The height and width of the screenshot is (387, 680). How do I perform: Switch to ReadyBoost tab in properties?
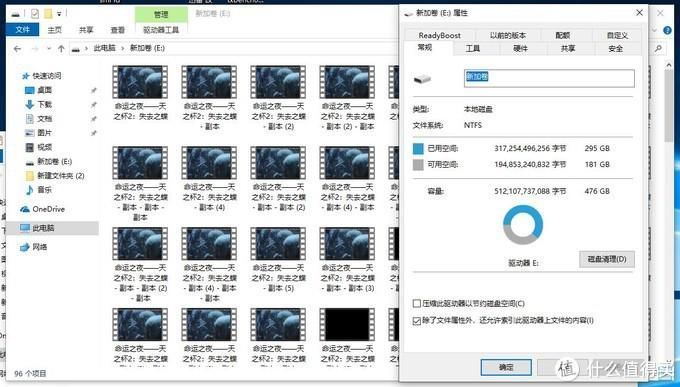coord(440,35)
